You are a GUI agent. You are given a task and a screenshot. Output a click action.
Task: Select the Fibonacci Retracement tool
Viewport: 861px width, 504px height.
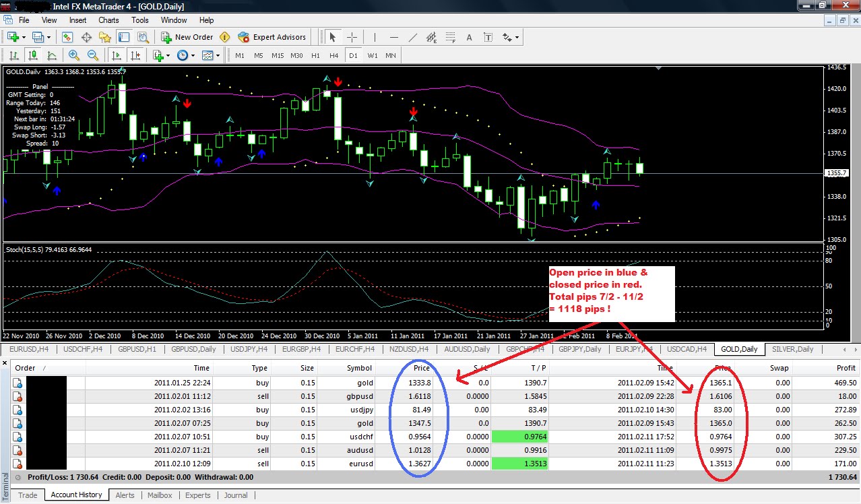point(451,37)
